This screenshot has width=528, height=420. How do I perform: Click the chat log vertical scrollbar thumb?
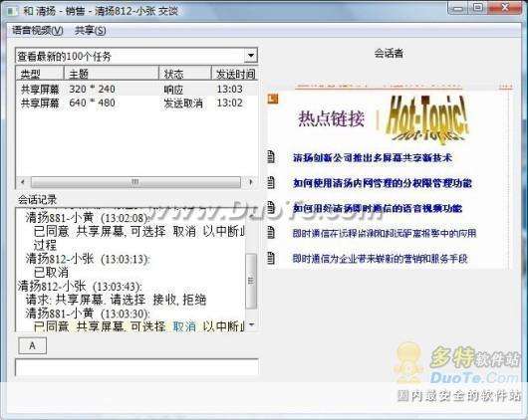[251, 281]
